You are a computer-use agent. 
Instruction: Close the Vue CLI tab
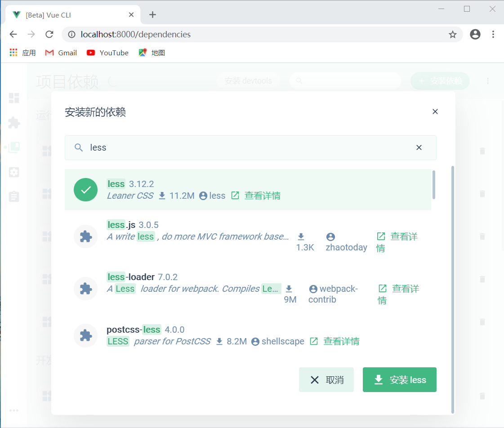click(131, 15)
